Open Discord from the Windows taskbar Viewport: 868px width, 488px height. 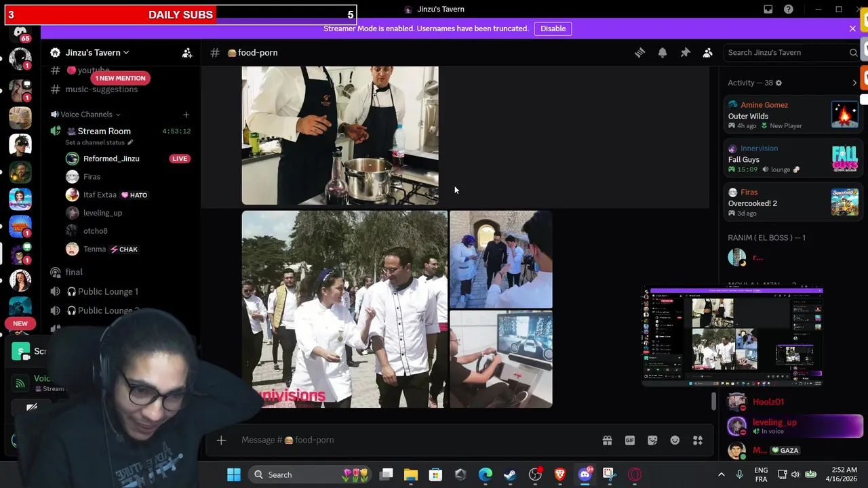tap(585, 474)
